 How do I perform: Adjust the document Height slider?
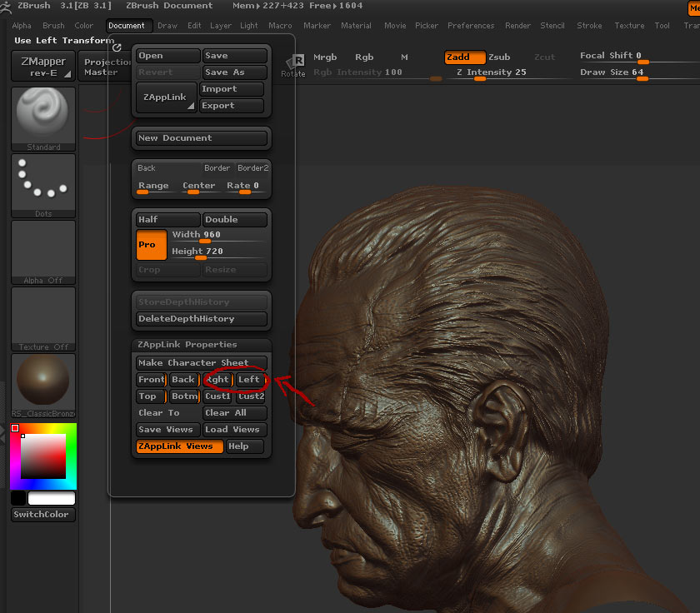(218, 252)
